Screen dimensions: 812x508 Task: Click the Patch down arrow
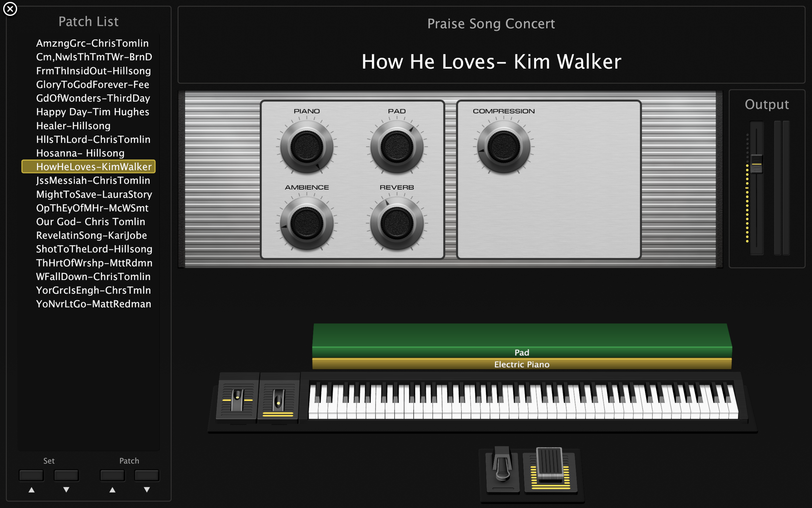tap(147, 490)
